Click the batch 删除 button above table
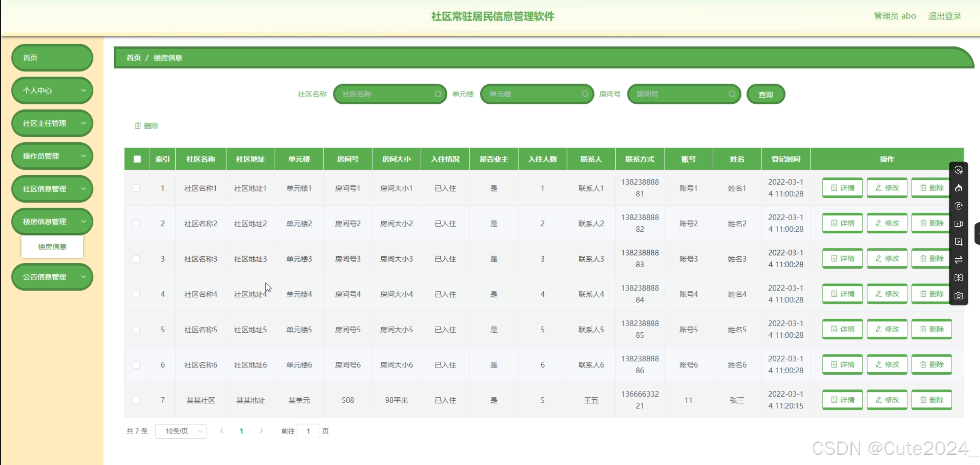The width and height of the screenshot is (980, 465). (147, 126)
